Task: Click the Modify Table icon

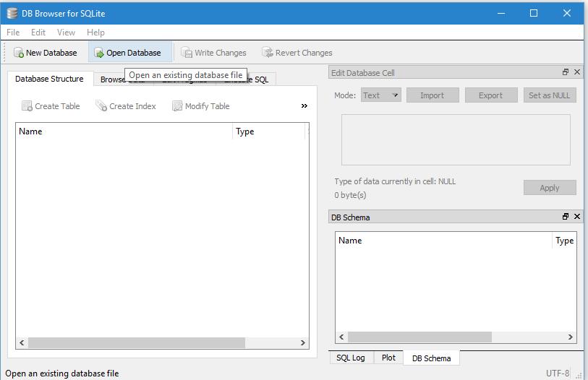Action: click(177, 106)
